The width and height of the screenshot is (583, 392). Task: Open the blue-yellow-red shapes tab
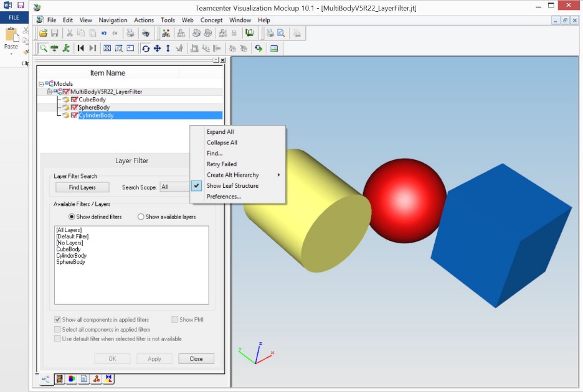click(x=108, y=379)
